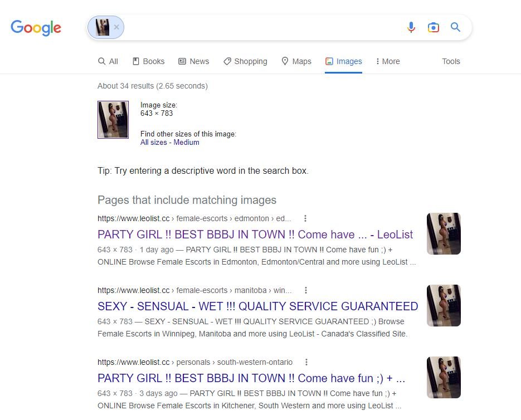This screenshot has height=420, width=521.
Task: Switch to the Books tab
Action: click(x=149, y=61)
